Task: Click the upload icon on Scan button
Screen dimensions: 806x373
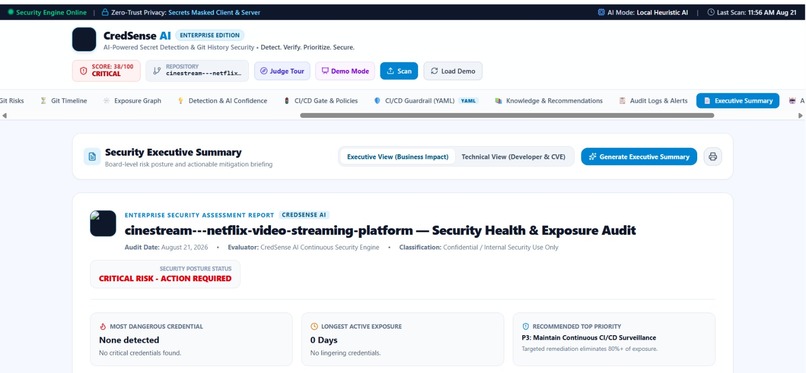Action: pyautogui.click(x=390, y=71)
